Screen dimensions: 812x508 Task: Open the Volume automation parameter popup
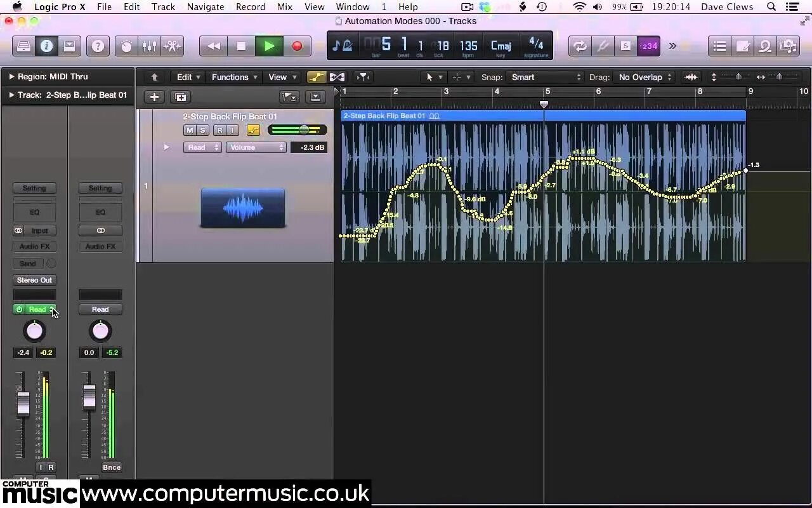pos(256,147)
